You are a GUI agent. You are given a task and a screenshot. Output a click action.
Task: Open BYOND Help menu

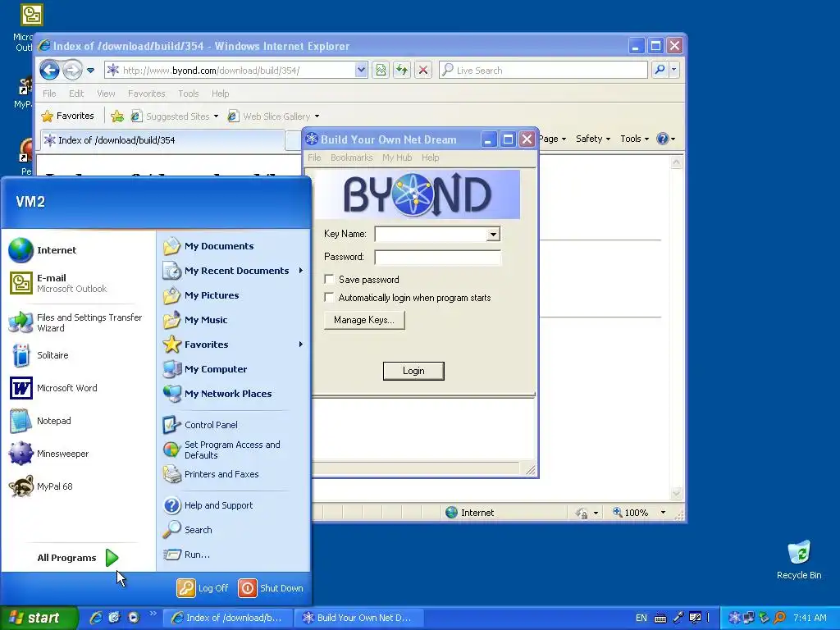click(x=430, y=157)
